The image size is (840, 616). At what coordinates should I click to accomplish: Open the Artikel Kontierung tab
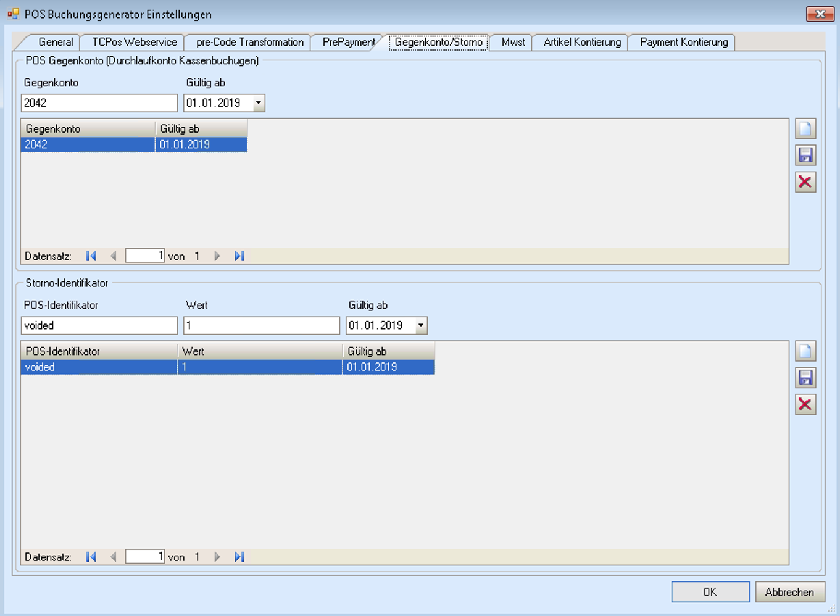coord(581,42)
